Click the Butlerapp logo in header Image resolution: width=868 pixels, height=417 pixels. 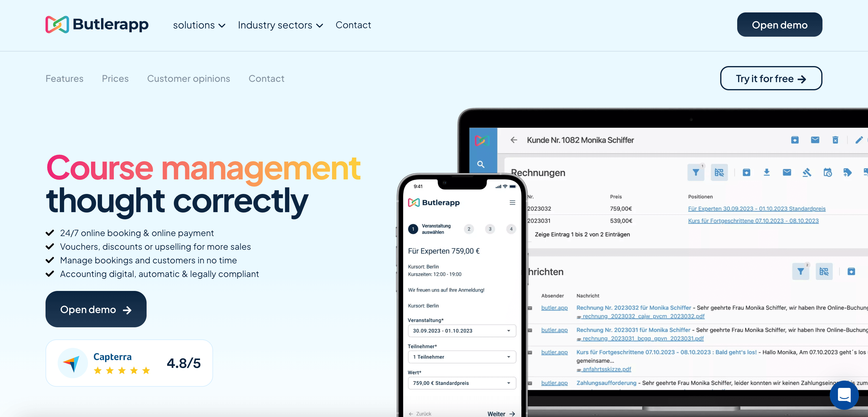pos(97,25)
